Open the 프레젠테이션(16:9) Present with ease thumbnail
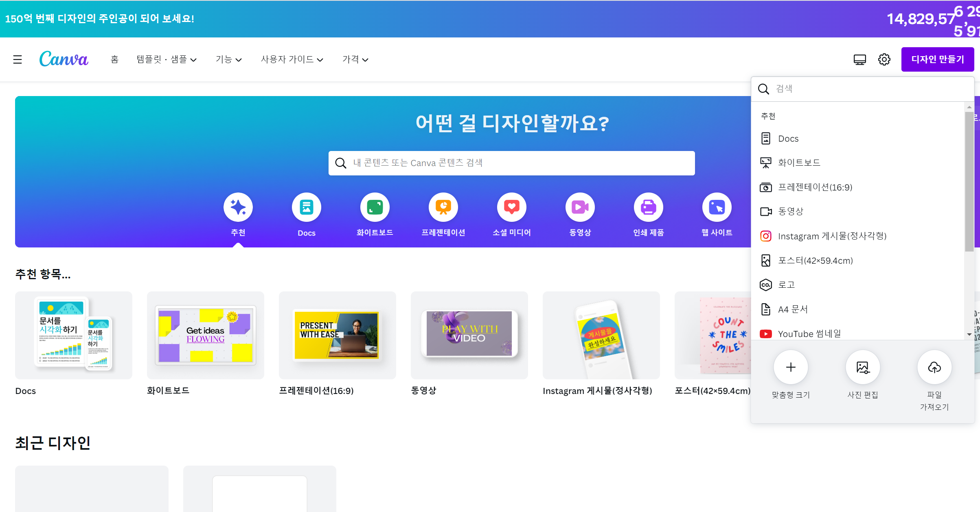 [338, 335]
